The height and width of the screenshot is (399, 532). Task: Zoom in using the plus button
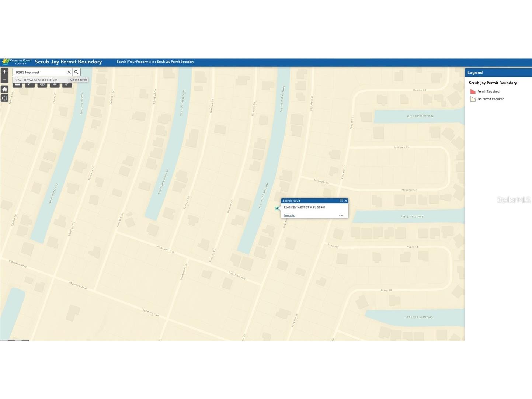(4, 72)
